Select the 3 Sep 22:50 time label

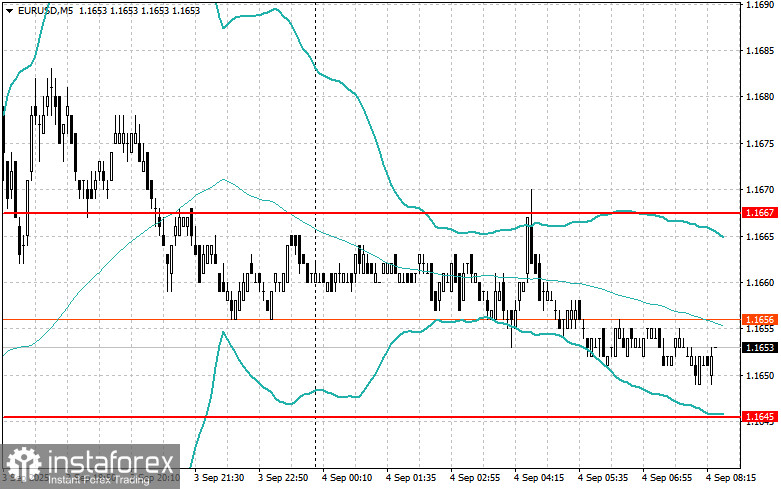(283, 478)
